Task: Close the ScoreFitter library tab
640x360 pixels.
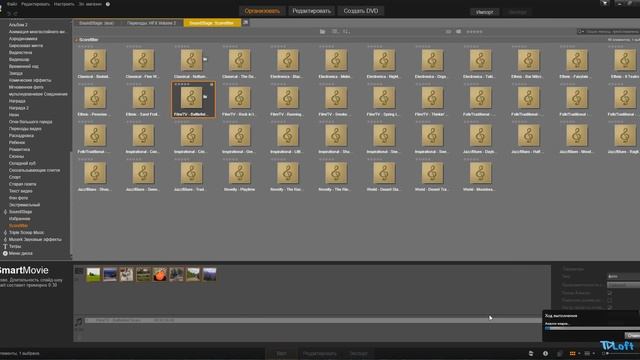Action: coord(246,22)
